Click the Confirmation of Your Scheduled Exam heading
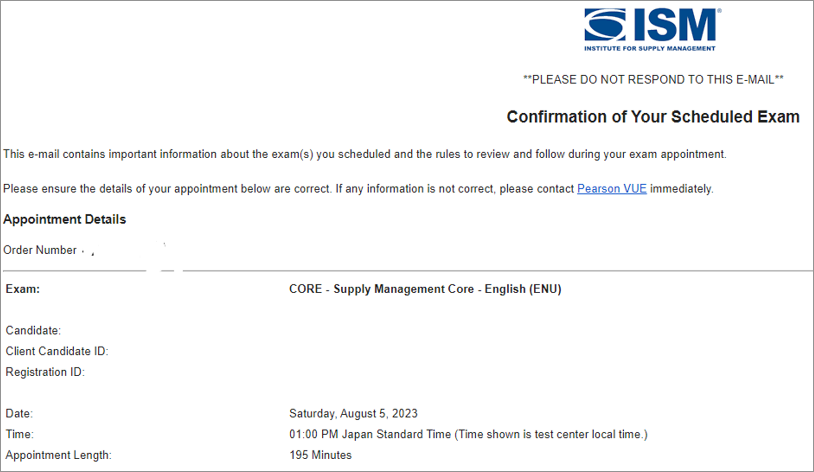814x472 pixels. click(653, 117)
